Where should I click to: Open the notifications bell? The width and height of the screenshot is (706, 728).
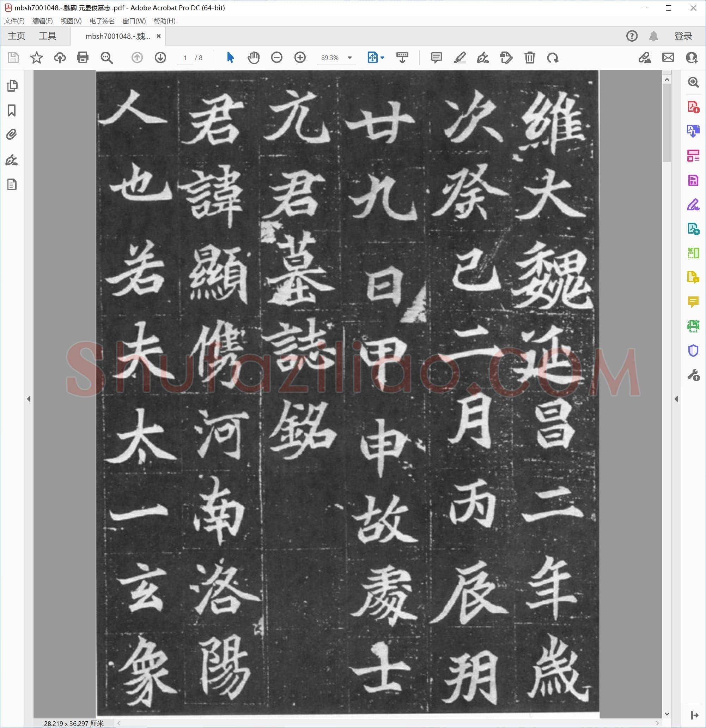point(653,36)
